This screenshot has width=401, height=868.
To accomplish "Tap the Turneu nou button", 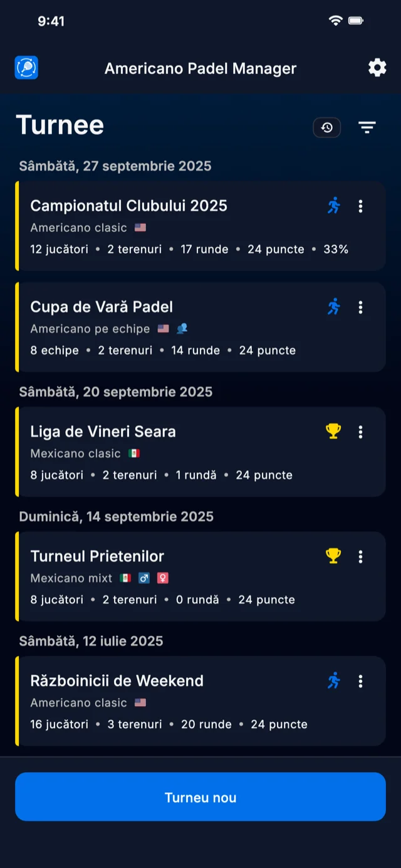I will tap(200, 797).
